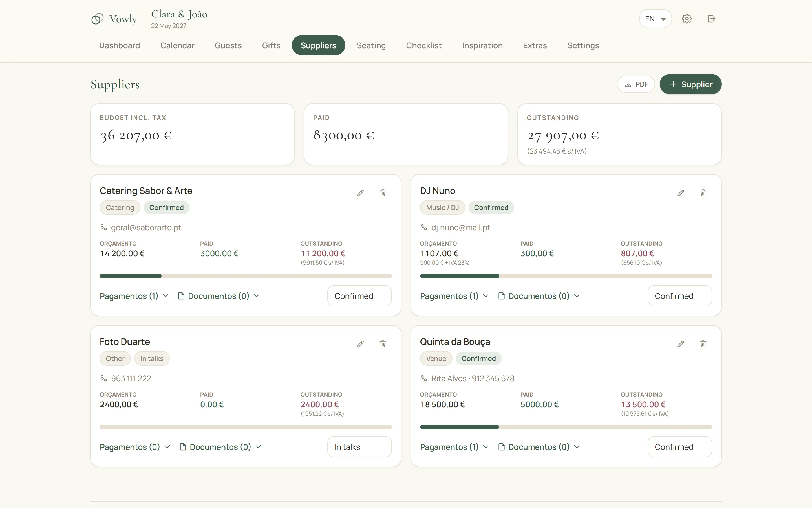The width and height of the screenshot is (812, 508).
Task: Expand Documentos (0) for Catering Sabor & Arte
Action: pos(219,296)
